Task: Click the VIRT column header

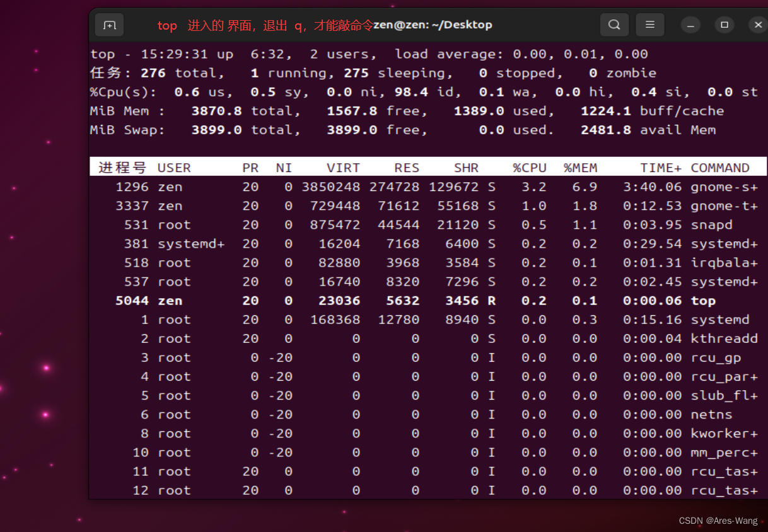Action: pos(344,168)
